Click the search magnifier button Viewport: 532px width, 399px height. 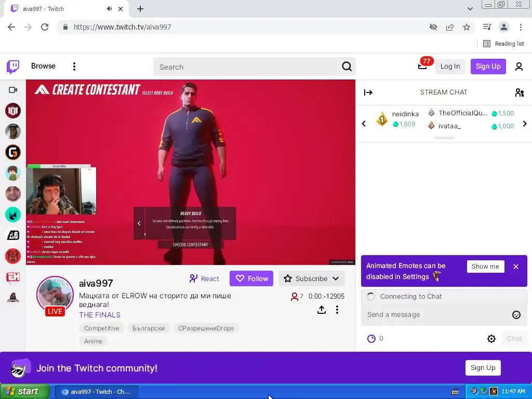coord(347,66)
